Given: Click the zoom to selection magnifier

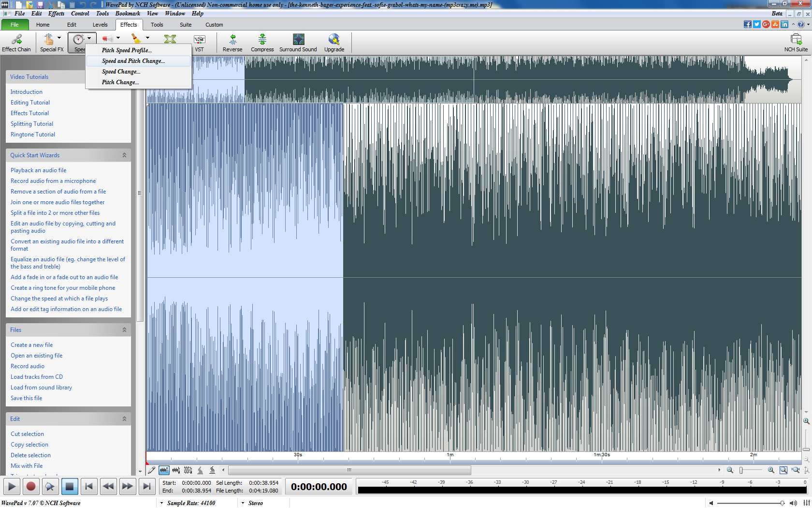Looking at the screenshot, I should (x=796, y=470).
